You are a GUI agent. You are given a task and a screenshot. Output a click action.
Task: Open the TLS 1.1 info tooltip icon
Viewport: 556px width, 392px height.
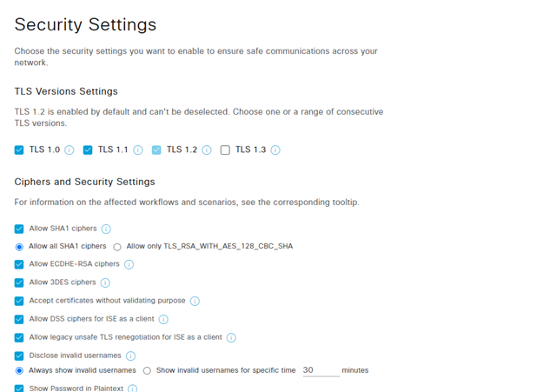point(138,150)
